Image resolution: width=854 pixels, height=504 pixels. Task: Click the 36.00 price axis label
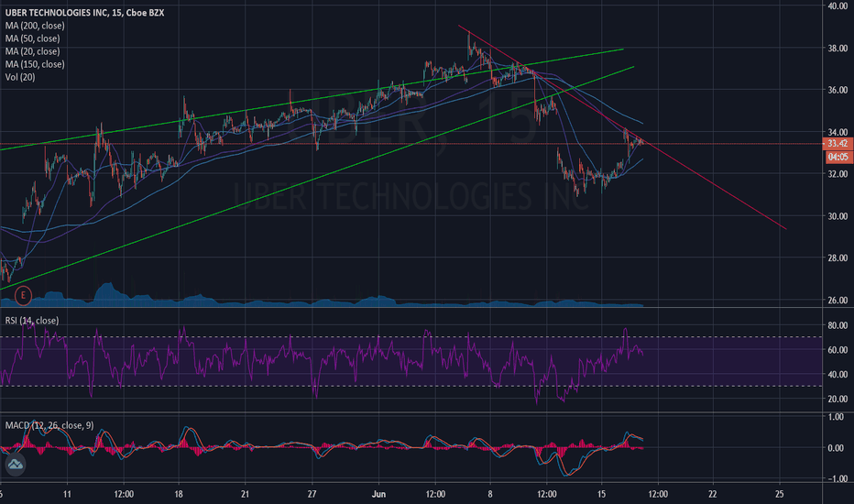(x=838, y=90)
